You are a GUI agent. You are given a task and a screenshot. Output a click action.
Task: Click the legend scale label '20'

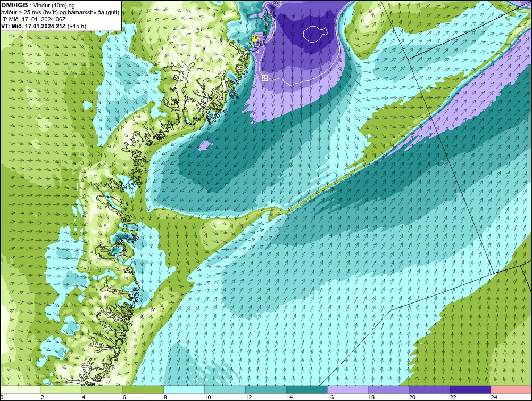pyautogui.click(x=412, y=397)
